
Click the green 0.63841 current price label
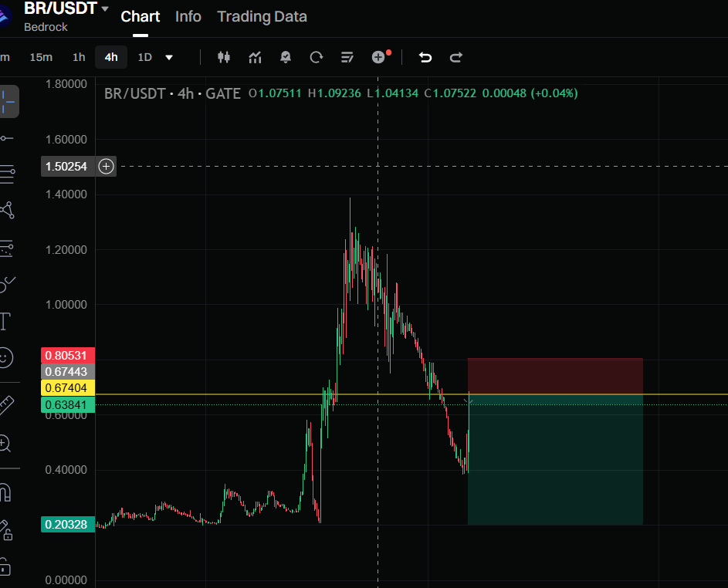coord(68,404)
